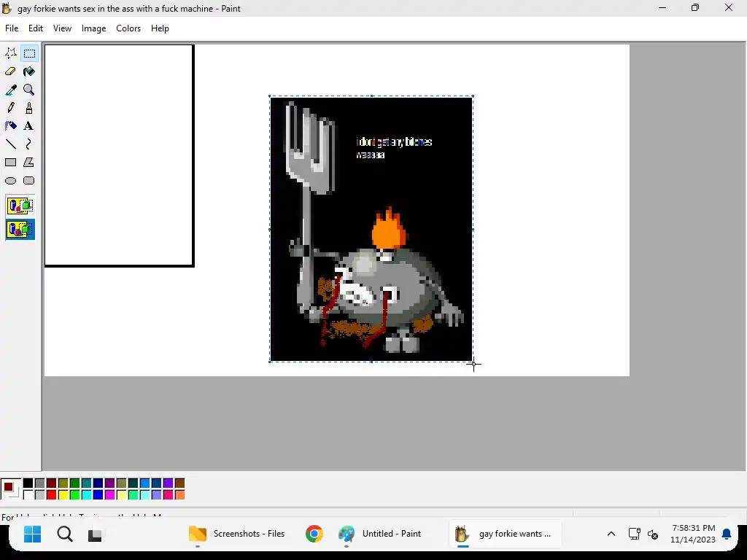Select the Pencil tool
747x560 pixels.
[x=11, y=108]
